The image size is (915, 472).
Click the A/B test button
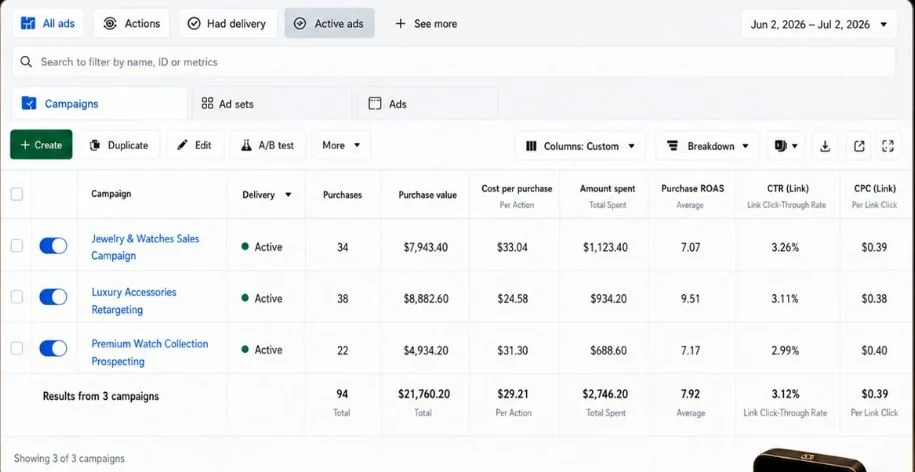267,145
